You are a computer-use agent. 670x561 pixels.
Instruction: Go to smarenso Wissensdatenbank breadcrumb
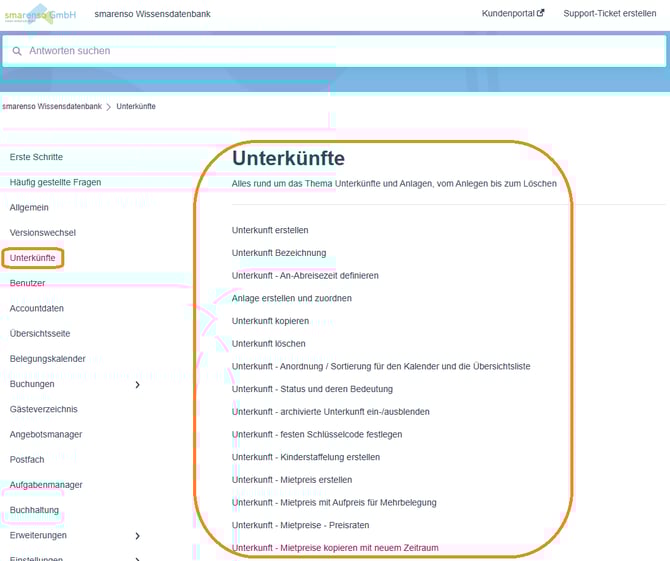click(51, 106)
